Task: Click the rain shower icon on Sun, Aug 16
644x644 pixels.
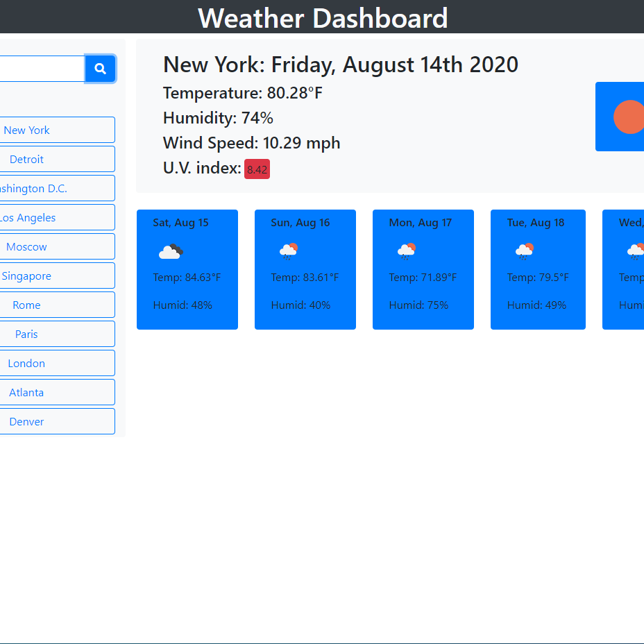Action: (289, 251)
